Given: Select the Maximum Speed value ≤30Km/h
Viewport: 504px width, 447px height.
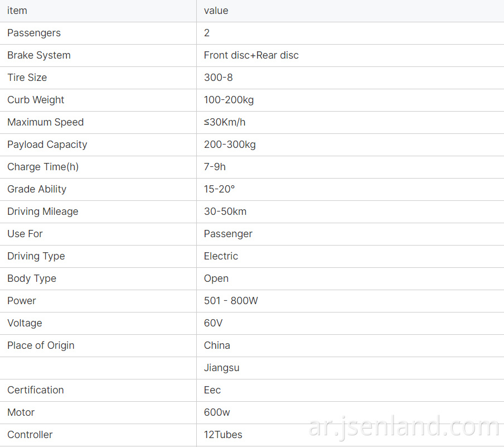Looking at the screenshot, I should [225, 122].
